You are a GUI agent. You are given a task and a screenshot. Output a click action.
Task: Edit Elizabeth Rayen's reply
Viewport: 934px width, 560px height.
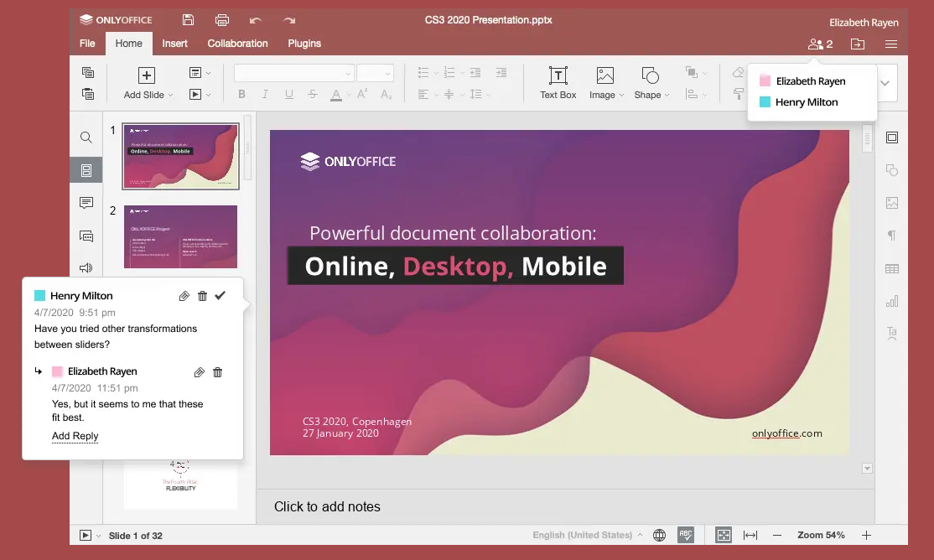200,372
